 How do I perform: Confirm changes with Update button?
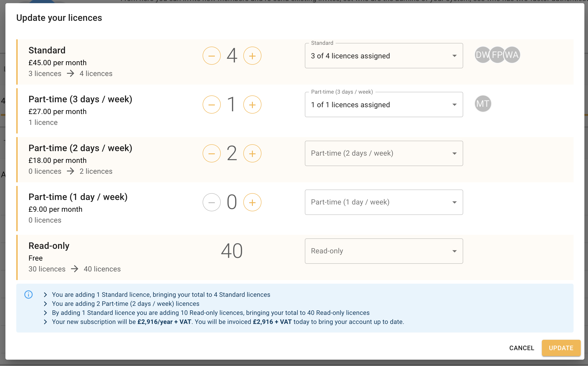(x=561, y=348)
